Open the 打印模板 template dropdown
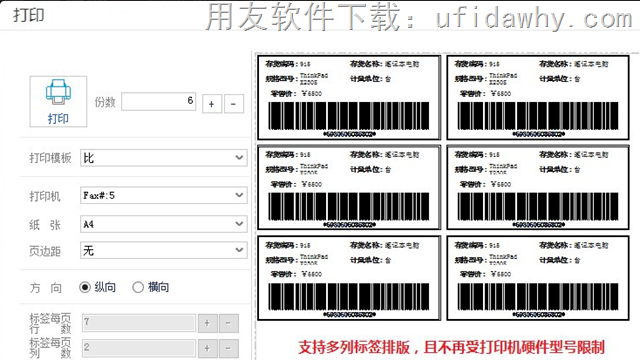The width and height of the screenshot is (640, 360). [164, 158]
